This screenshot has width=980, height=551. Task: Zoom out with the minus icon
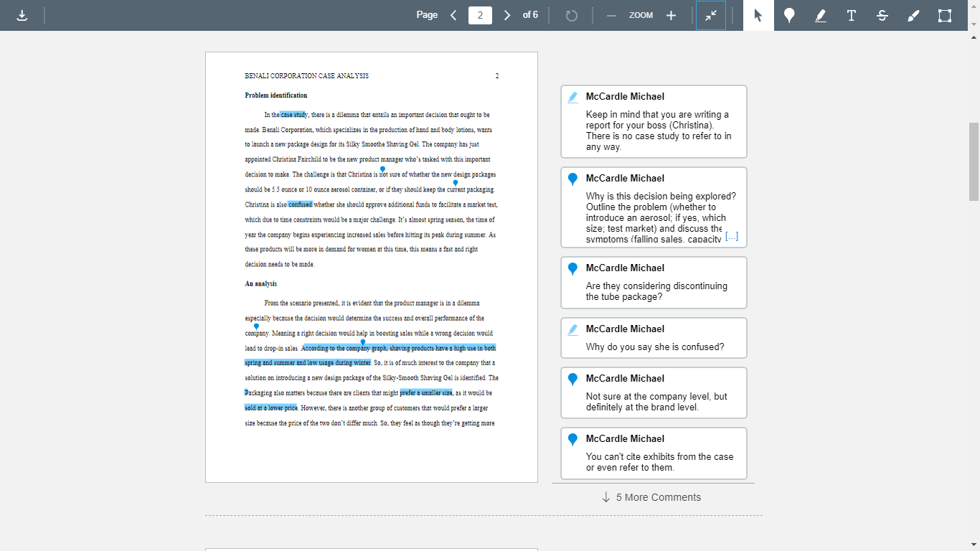click(x=611, y=15)
